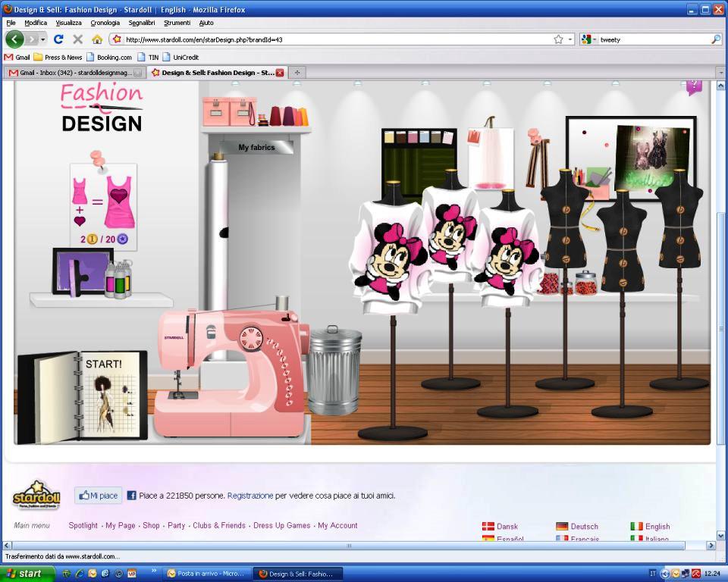Screen dimensions: 728x582
Task: Click the purple printing machine with spray bottles
Action: pyautogui.click(x=92, y=274)
